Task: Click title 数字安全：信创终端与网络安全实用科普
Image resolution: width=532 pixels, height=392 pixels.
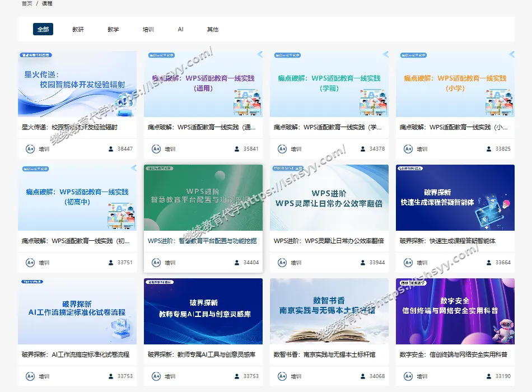Action: click(x=454, y=354)
